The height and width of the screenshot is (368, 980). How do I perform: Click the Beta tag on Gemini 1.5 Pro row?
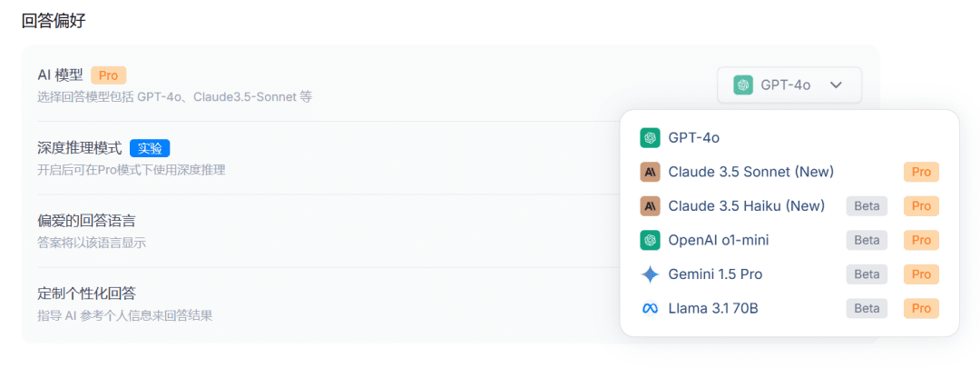tap(867, 274)
